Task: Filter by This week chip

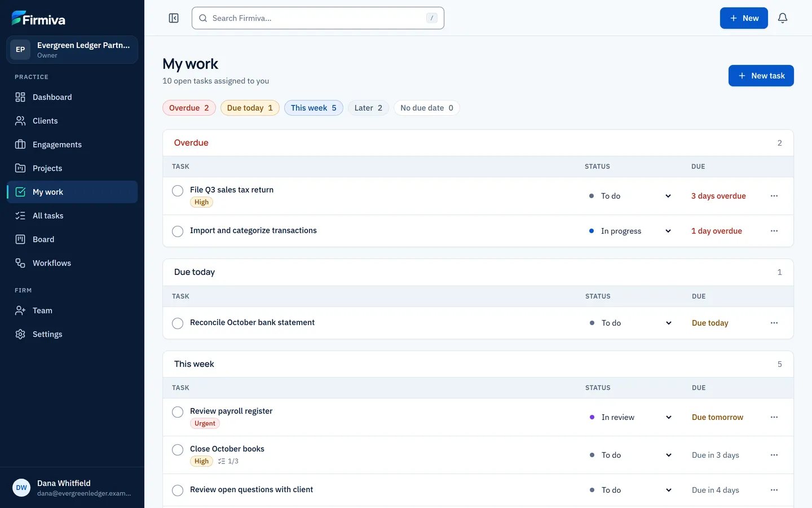Action: tap(314, 108)
